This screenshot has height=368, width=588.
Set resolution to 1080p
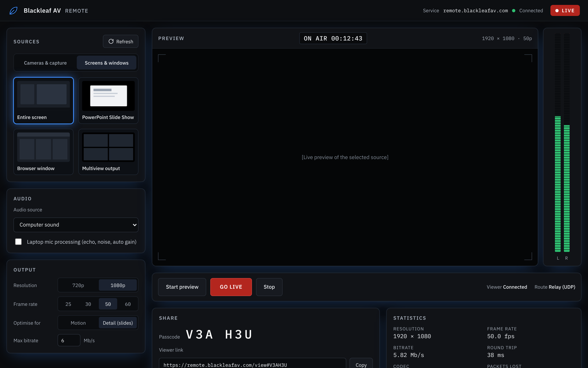118,285
